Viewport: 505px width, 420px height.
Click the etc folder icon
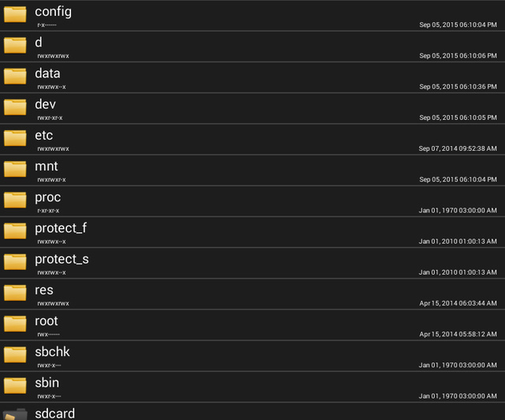(15, 137)
